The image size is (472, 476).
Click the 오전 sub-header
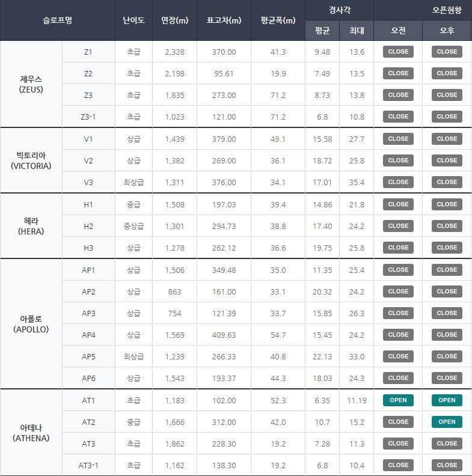pos(398,31)
